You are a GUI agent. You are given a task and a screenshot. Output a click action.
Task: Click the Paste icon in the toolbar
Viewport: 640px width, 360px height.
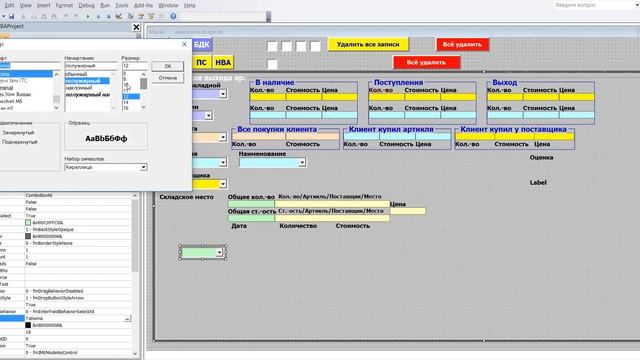[x=44, y=16]
